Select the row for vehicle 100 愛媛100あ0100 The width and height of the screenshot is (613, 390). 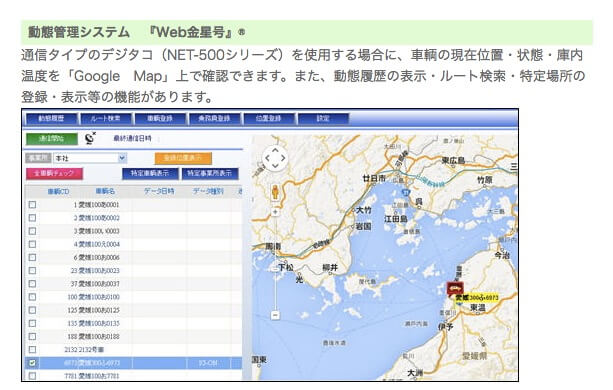coord(133,297)
